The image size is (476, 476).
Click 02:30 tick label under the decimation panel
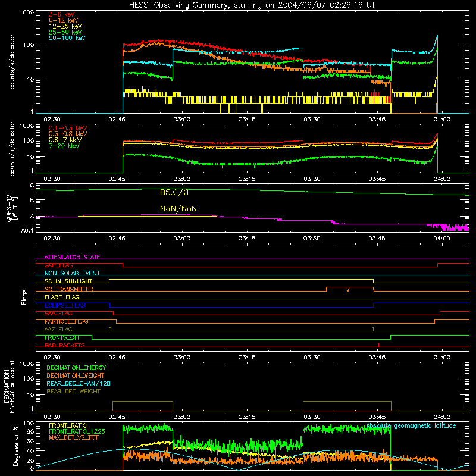coord(52,417)
